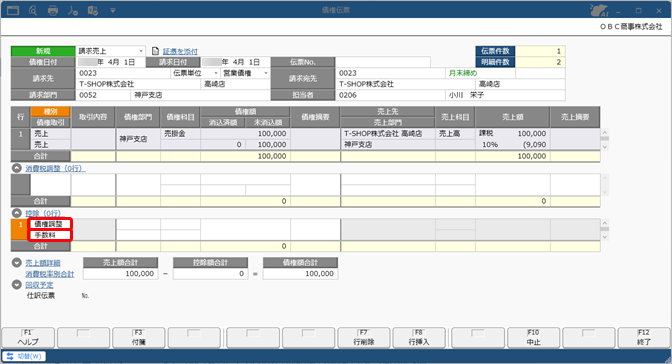Click the 売掛金 account cell
The height and width of the screenshot is (364, 672).
[180, 134]
